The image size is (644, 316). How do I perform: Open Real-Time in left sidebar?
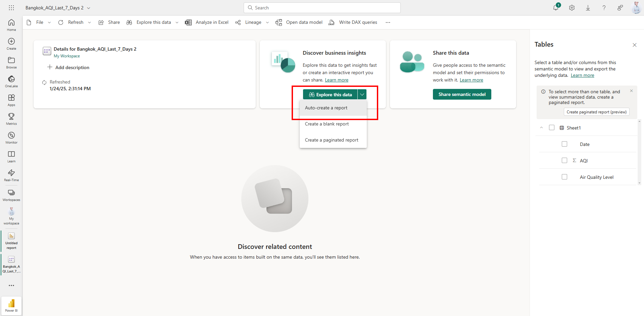(11, 175)
